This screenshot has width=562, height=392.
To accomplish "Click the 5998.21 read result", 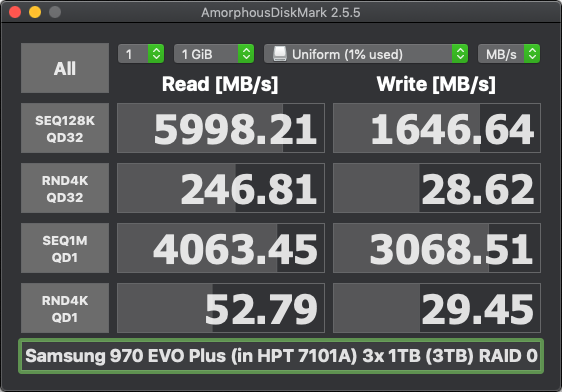I will (x=221, y=128).
